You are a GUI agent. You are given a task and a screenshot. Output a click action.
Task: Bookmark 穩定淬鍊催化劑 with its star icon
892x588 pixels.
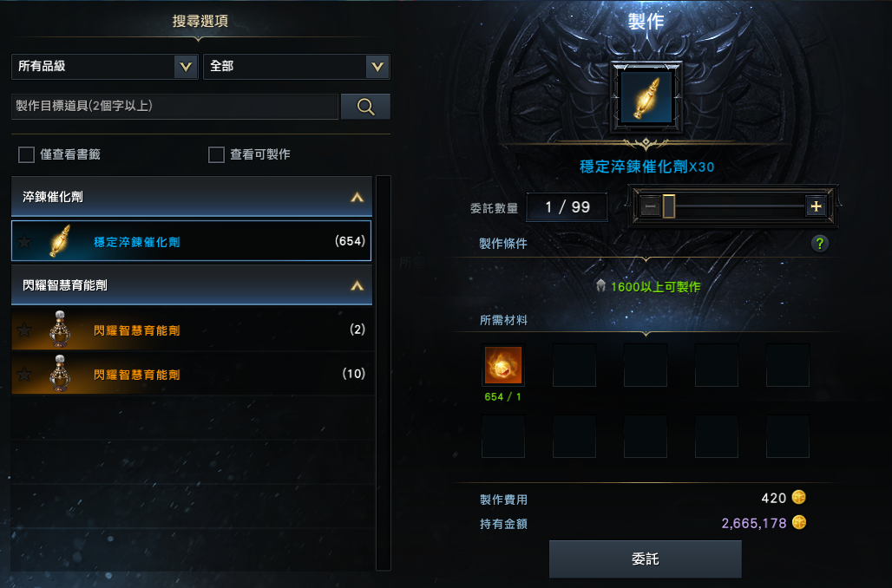pyautogui.click(x=24, y=242)
